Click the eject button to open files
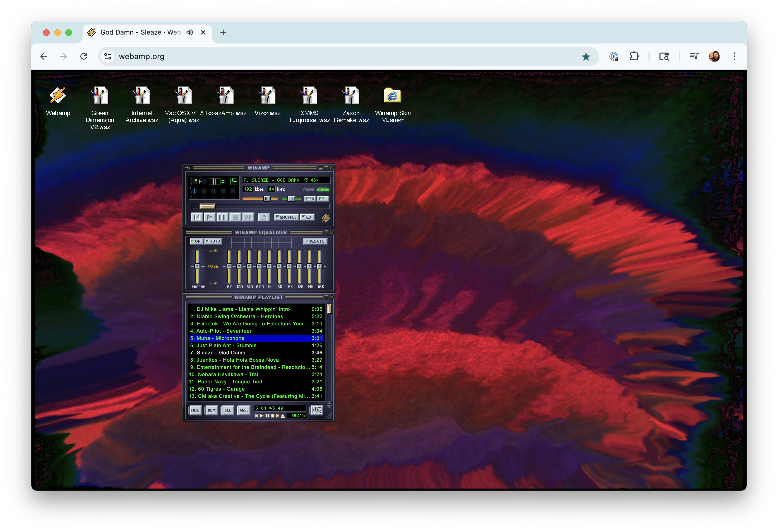Screen dimensions: 778x532 tap(263, 217)
